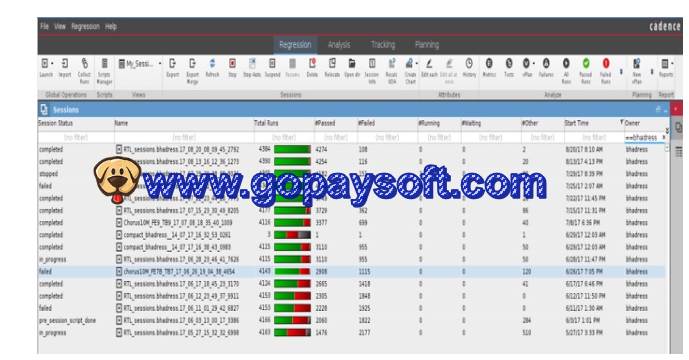Open the Regression menu in menu bar
689x360 pixels.
click(x=85, y=26)
